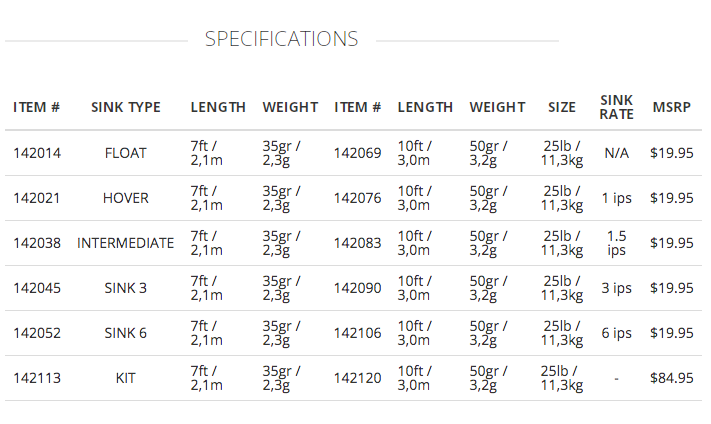Viewport: 711px width, 424px height.
Task: Select the SINK RATE column header
Action: pyautogui.click(x=616, y=107)
